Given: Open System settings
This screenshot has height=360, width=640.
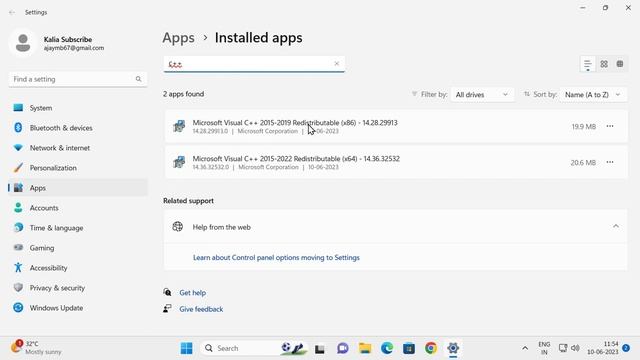Looking at the screenshot, I should (78, 108).
